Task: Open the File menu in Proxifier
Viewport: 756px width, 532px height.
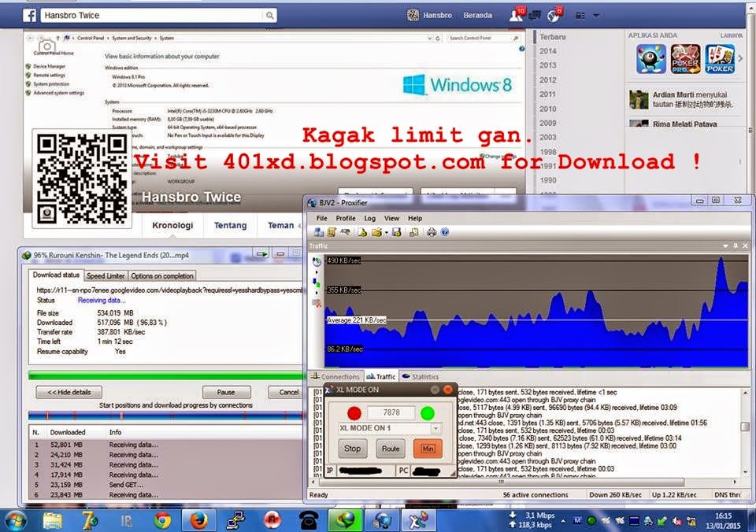Action: tap(321, 218)
